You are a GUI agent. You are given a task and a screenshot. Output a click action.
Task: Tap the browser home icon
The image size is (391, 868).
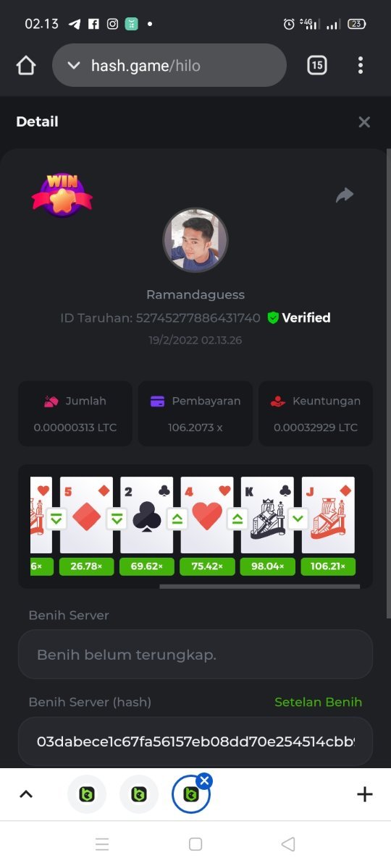tap(26, 66)
